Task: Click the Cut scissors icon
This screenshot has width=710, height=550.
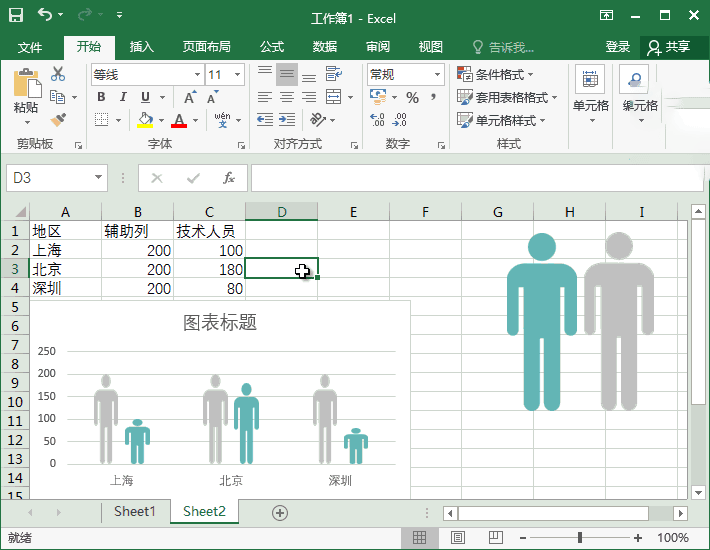Action: (x=58, y=74)
